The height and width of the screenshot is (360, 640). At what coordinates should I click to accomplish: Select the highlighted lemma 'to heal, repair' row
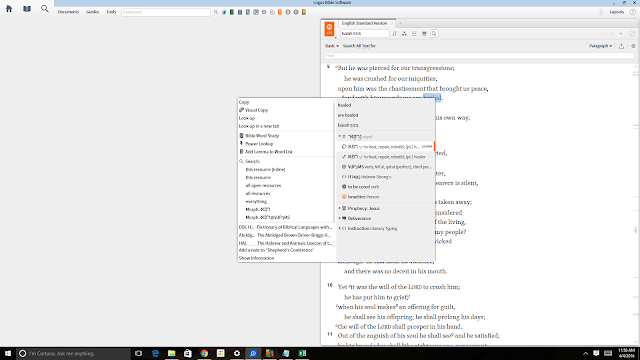pos(386,147)
